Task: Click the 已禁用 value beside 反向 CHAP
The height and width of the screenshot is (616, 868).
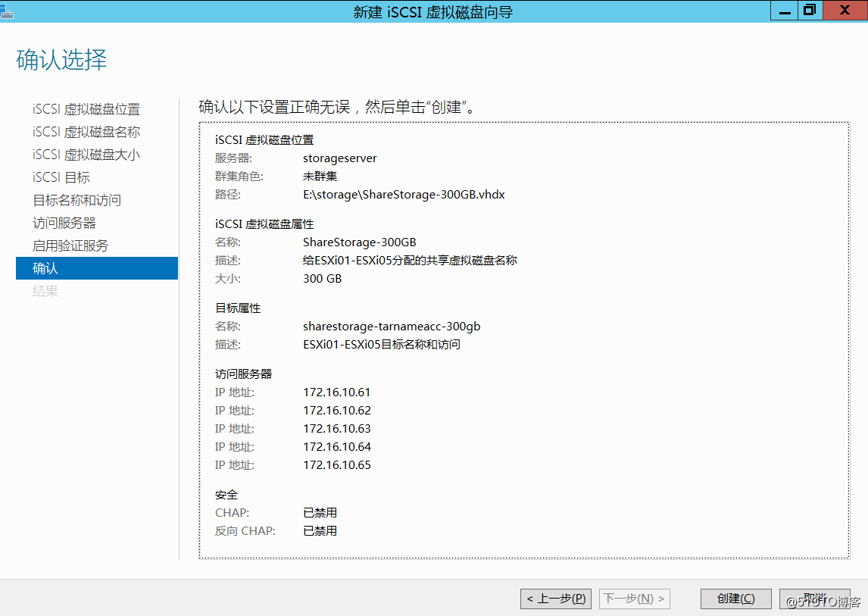Action: [x=320, y=530]
